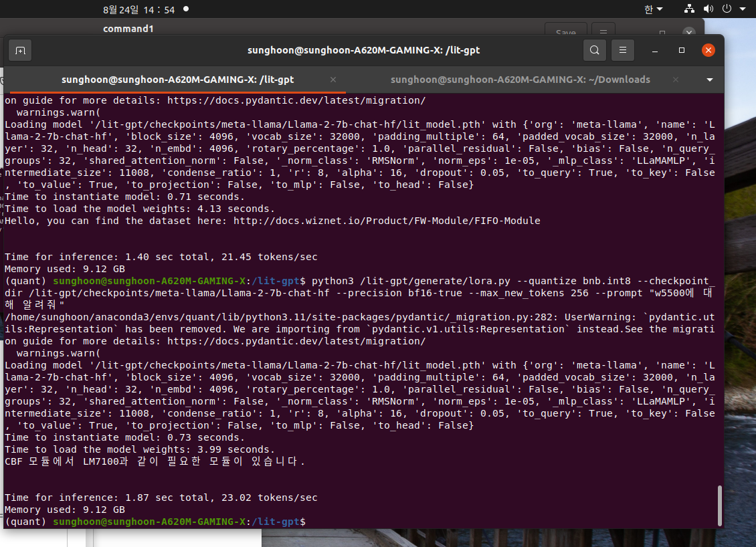Maximize the terminal window

tap(682, 50)
